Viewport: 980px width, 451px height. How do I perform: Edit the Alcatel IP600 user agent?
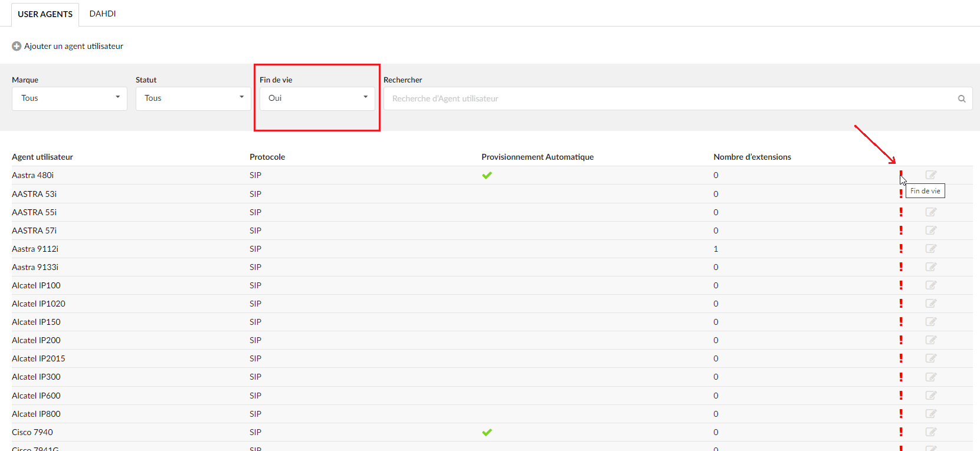point(931,395)
